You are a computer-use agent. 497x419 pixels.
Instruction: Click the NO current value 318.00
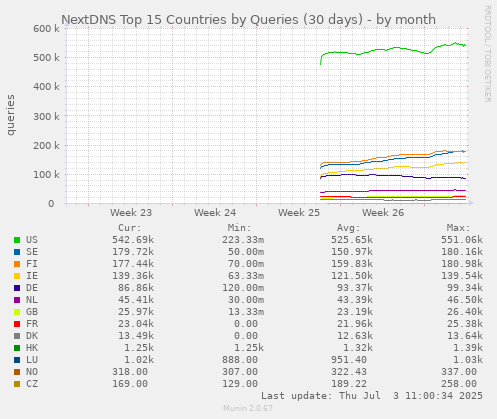coord(130,372)
